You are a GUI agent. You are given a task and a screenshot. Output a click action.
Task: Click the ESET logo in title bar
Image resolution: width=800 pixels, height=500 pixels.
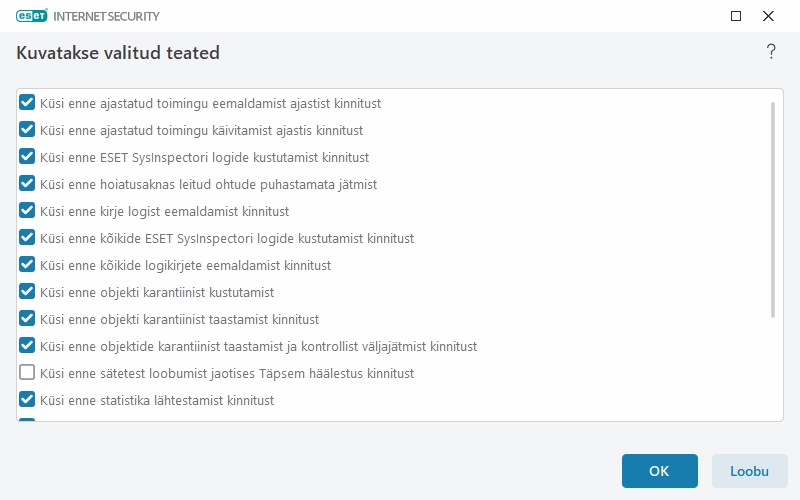coord(36,16)
